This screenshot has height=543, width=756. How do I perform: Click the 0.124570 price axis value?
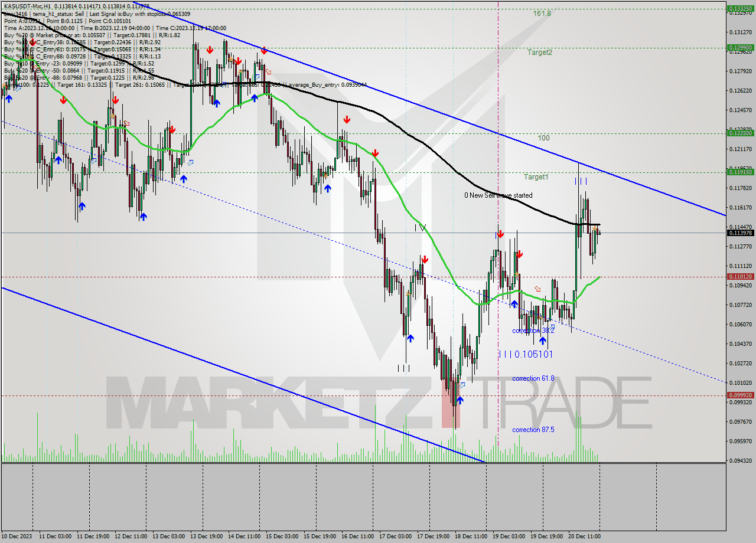[740, 110]
